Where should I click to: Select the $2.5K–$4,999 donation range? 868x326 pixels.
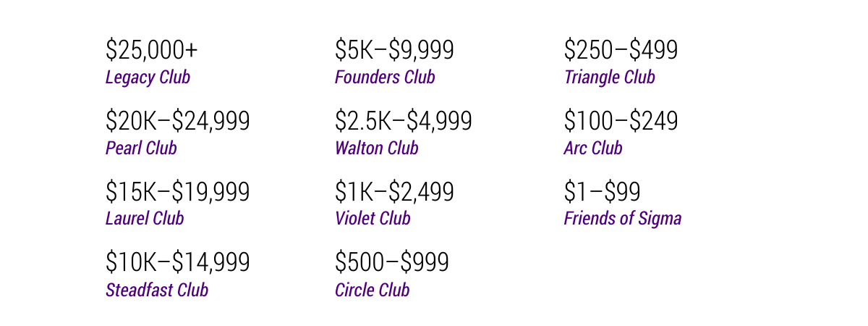(403, 121)
